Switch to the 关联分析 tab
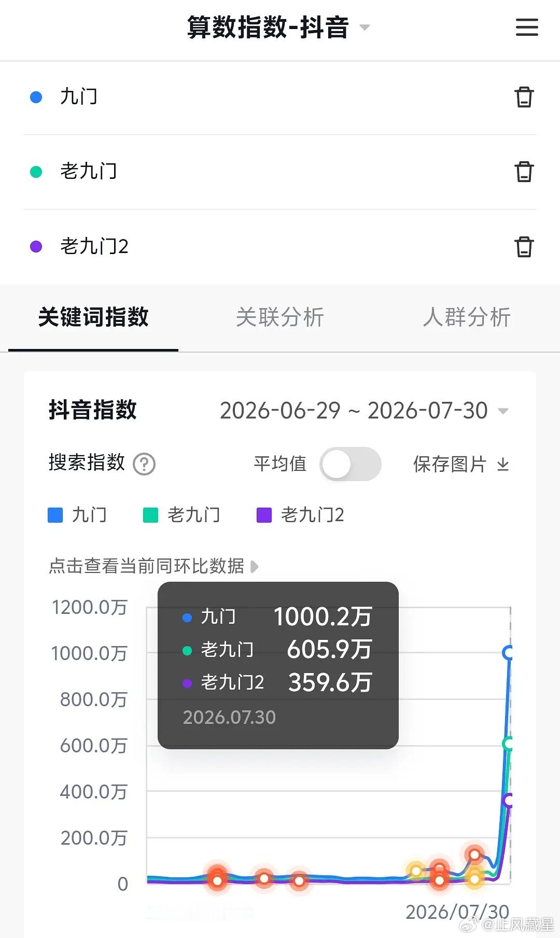Viewport: 560px width, 938px height. [x=280, y=317]
